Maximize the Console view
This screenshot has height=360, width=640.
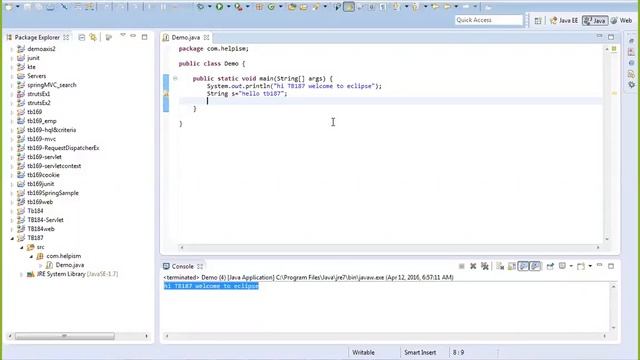(x=611, y=266)
